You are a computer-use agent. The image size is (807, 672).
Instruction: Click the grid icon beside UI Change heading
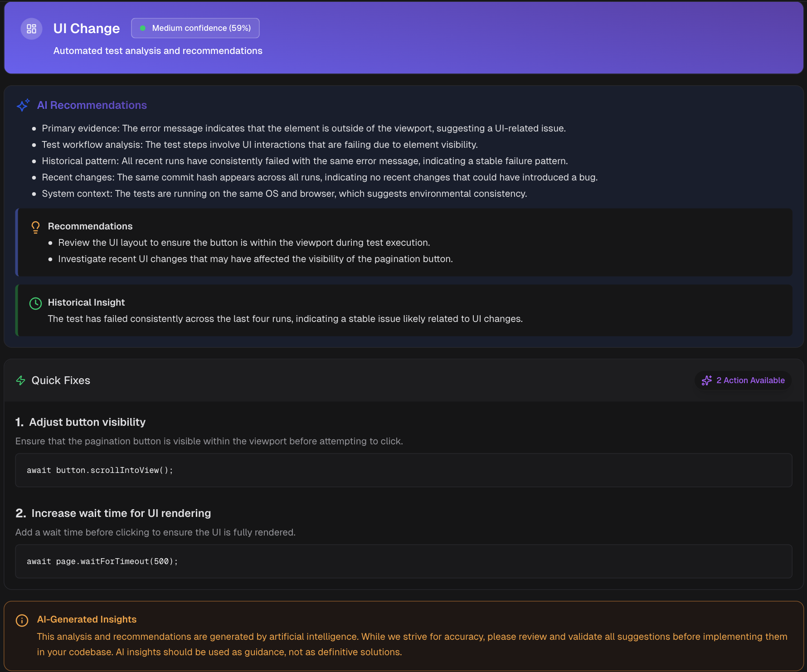pos(31,28)
